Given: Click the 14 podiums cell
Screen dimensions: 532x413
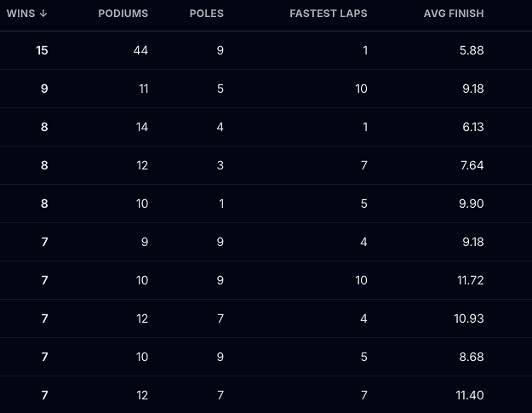Looking at the screenshot, I should 142,127.
